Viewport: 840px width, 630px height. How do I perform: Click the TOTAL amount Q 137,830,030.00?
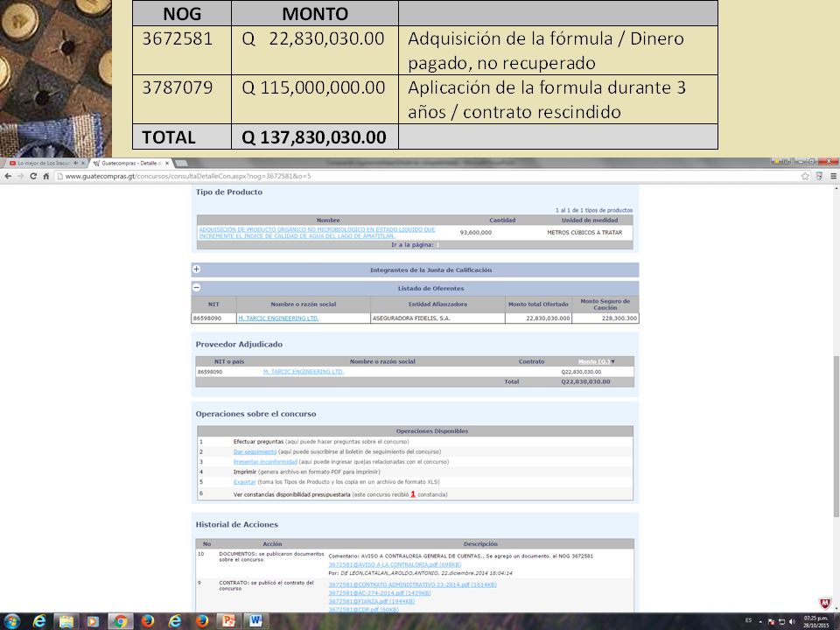pos(314,137)
